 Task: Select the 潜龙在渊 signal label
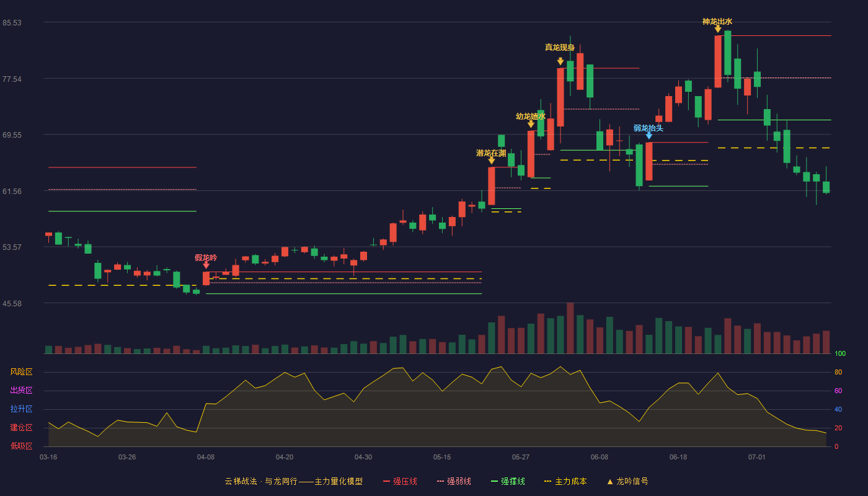(x=491, y=153)
